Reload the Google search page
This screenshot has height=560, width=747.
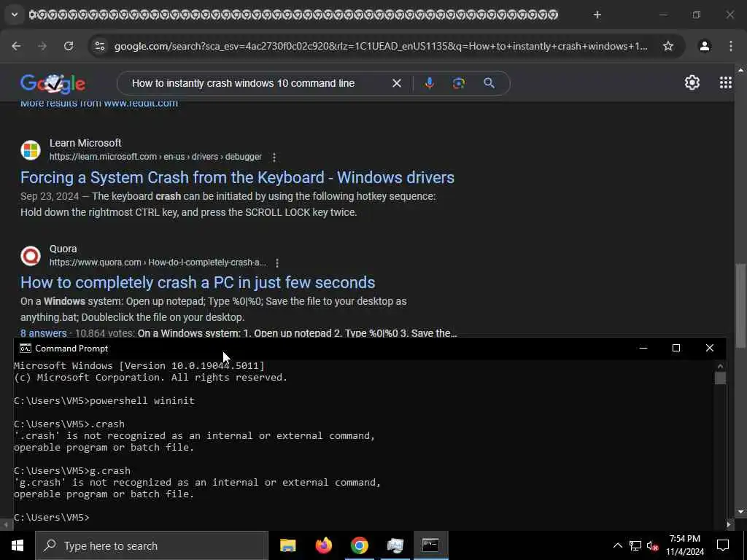tap(69, 46)
